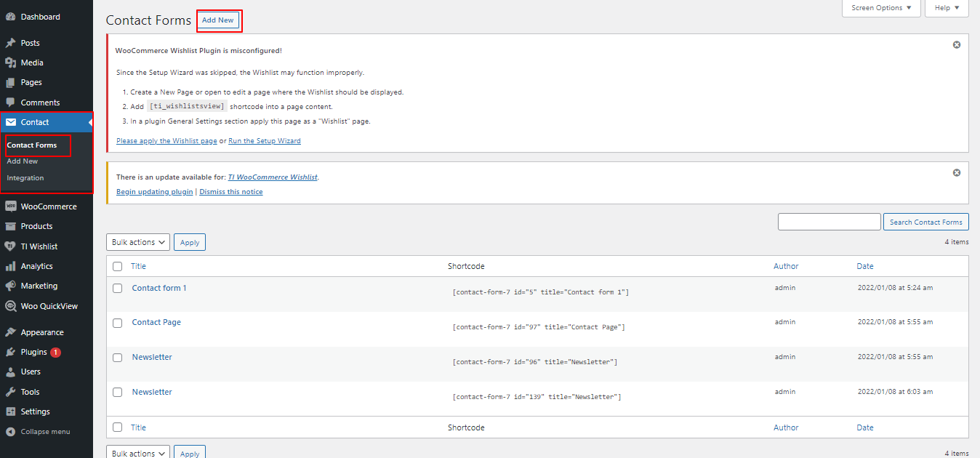Open the top Bulk actions dropdown

click(138, 242)
